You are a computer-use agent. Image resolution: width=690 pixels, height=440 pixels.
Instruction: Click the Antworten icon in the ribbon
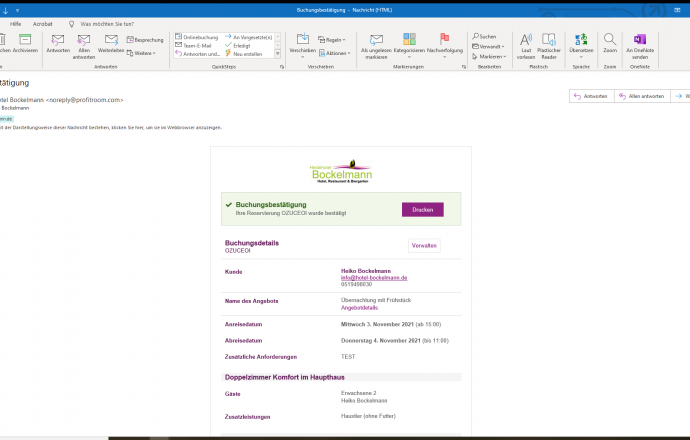coord(58,43)
